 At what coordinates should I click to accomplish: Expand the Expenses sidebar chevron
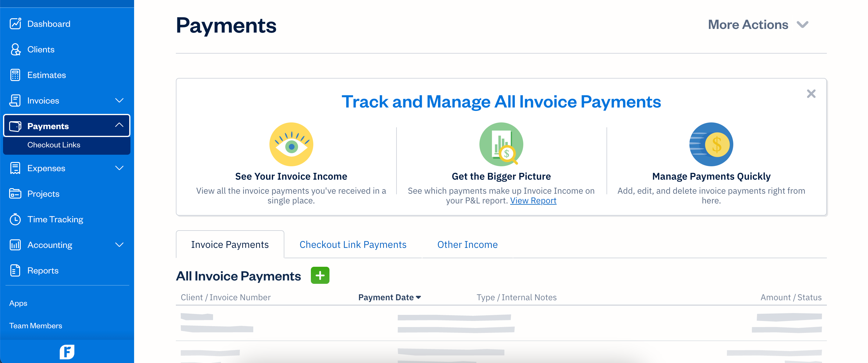(119, 168)
